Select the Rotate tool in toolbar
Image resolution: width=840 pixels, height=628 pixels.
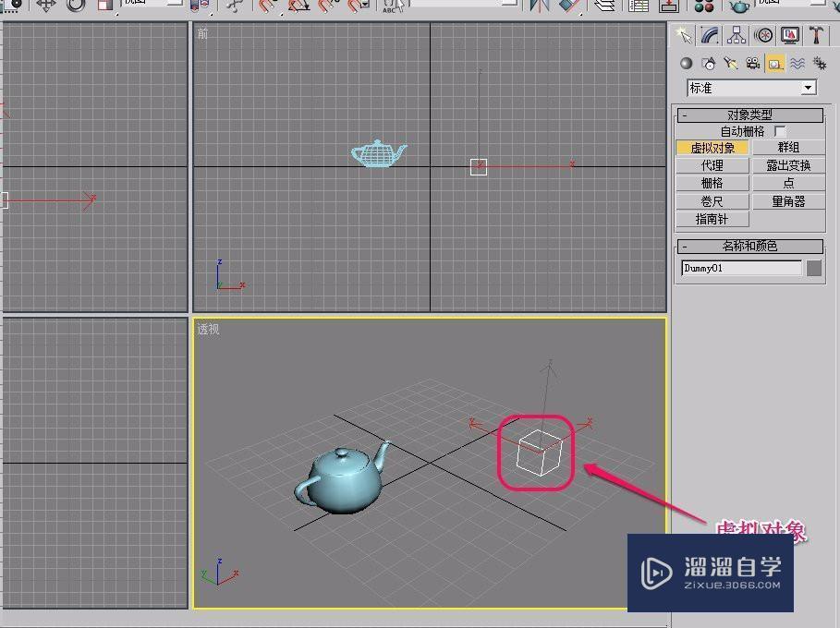click(x=76, y=6)
